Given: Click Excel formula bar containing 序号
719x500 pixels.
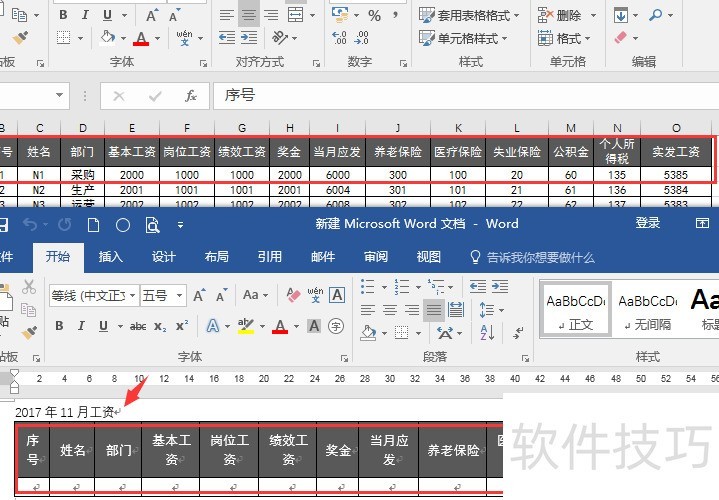Looking at the screenshot, I should [x=466, y=96].
